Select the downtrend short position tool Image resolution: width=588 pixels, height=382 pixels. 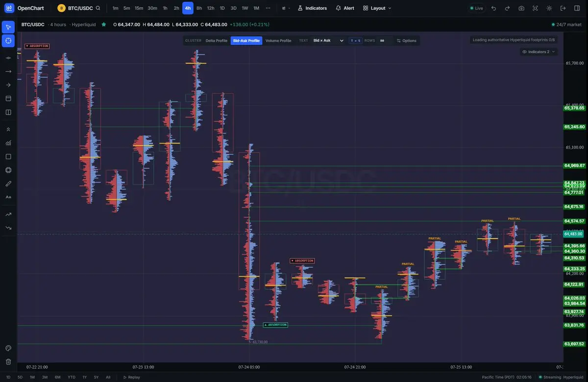pyautogui.click(x=8, y=228)
